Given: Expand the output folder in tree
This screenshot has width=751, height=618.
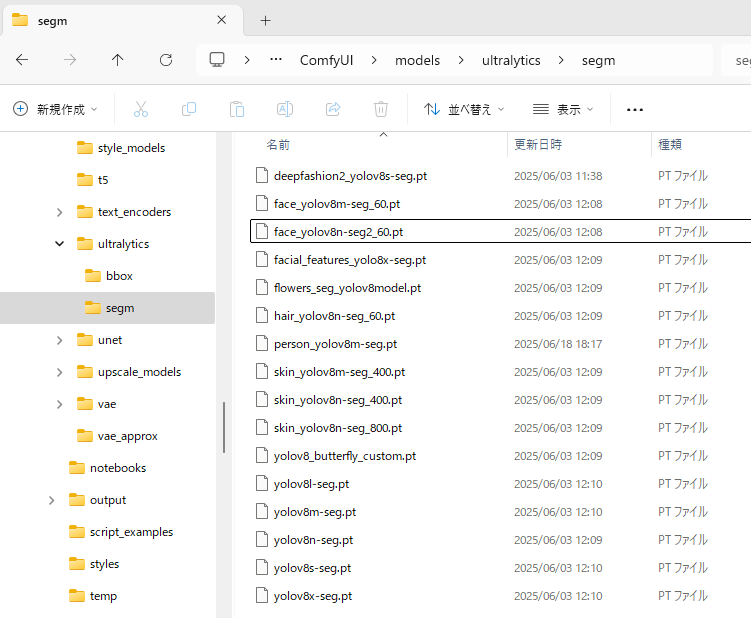Looking at the screenshot, I should pos(51,500).
